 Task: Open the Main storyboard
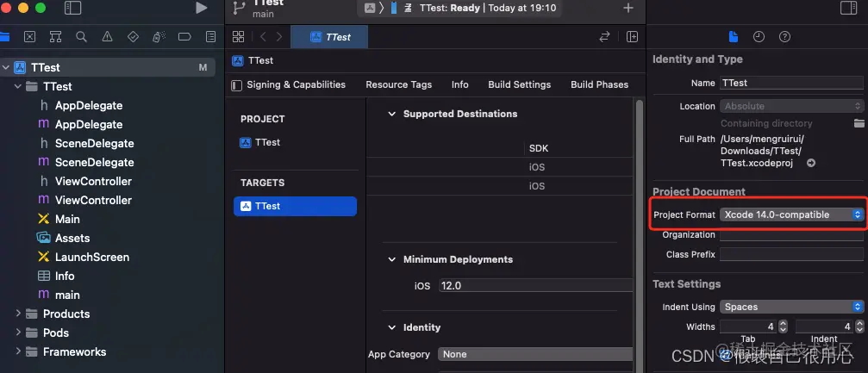(x=67, y=219)
